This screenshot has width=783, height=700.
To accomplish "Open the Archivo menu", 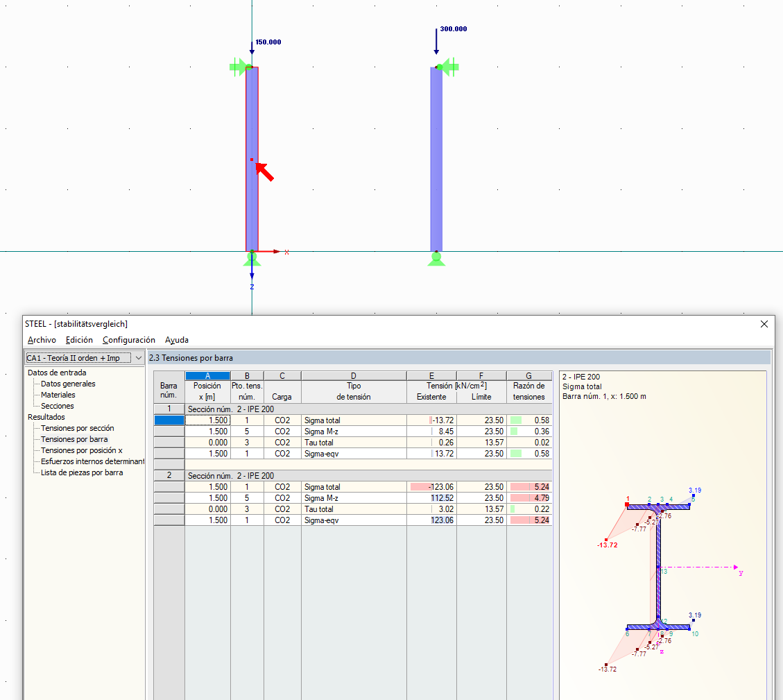I will point(41,339).
